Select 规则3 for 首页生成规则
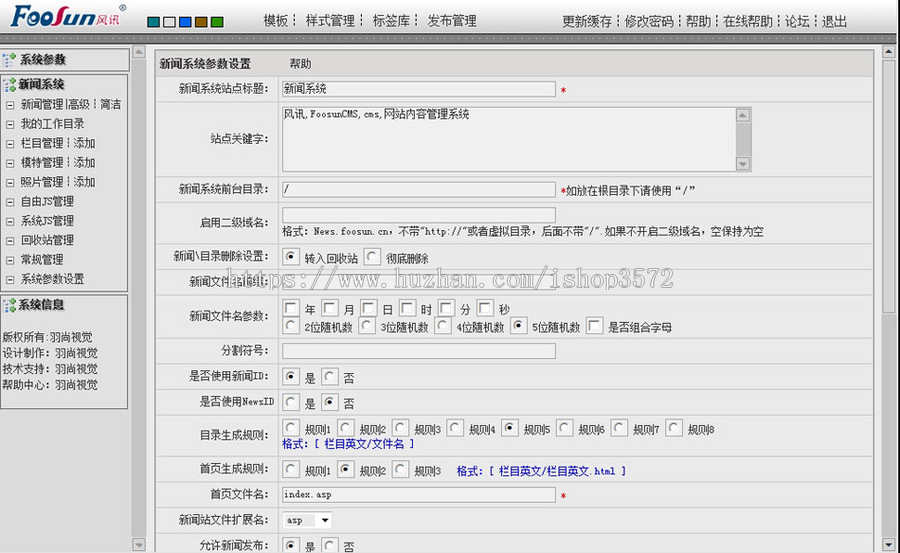 [x=400, y=469]
